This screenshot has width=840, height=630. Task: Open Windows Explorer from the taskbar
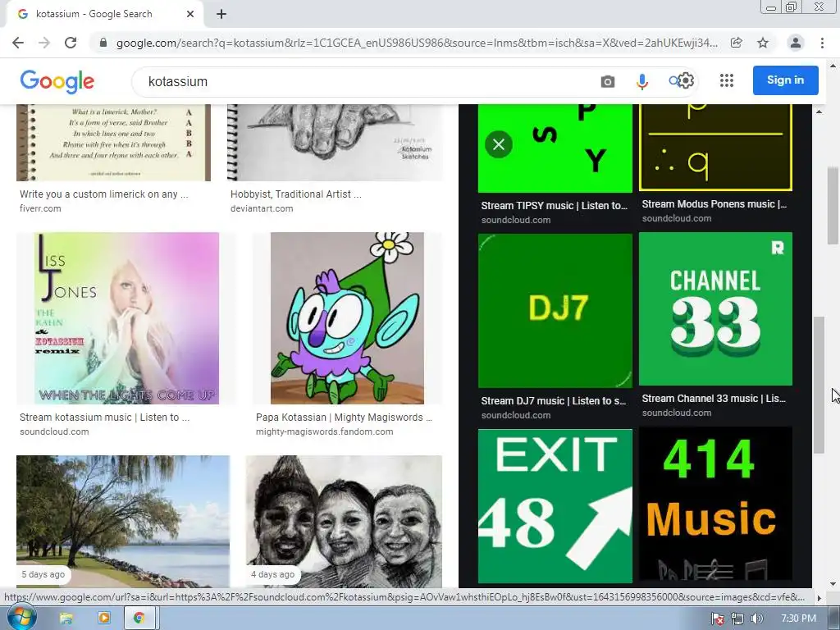66,619
